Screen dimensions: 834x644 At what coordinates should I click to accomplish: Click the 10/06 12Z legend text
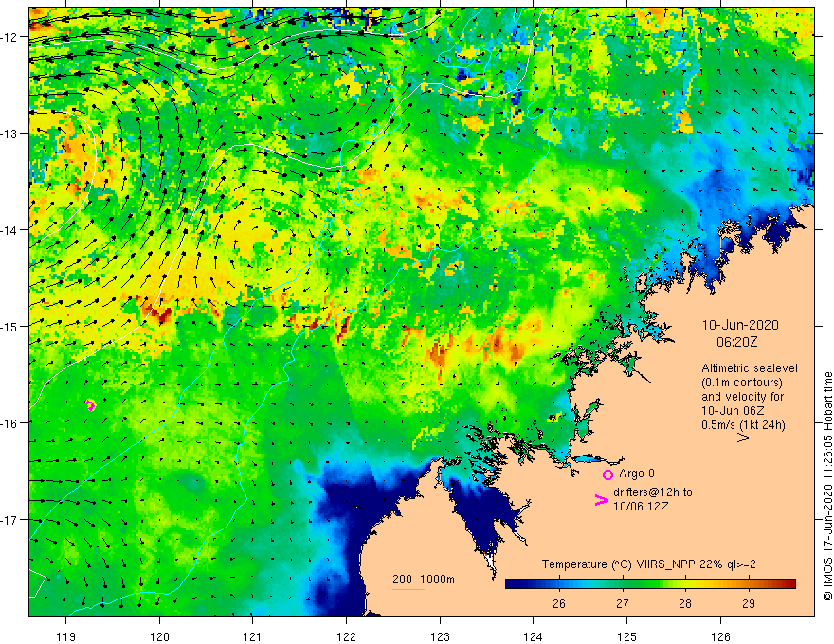(641, 507)
